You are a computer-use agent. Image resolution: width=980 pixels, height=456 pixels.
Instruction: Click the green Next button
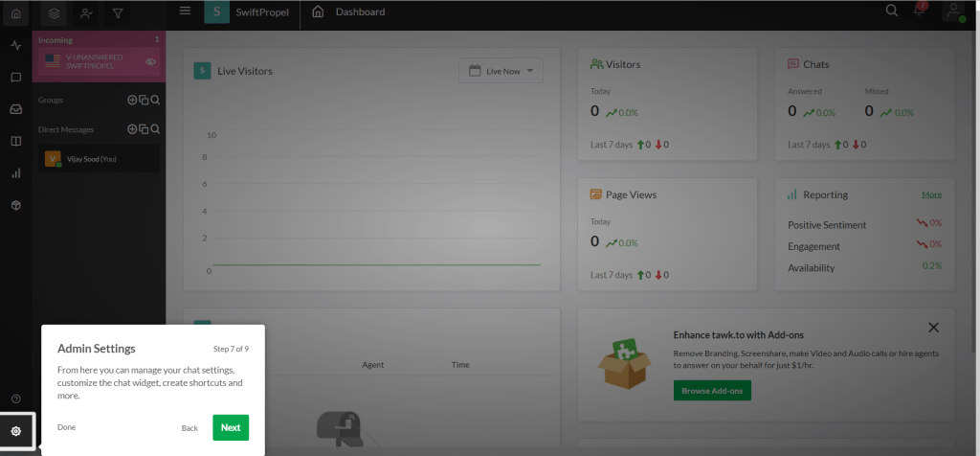(x=231, y=427)
